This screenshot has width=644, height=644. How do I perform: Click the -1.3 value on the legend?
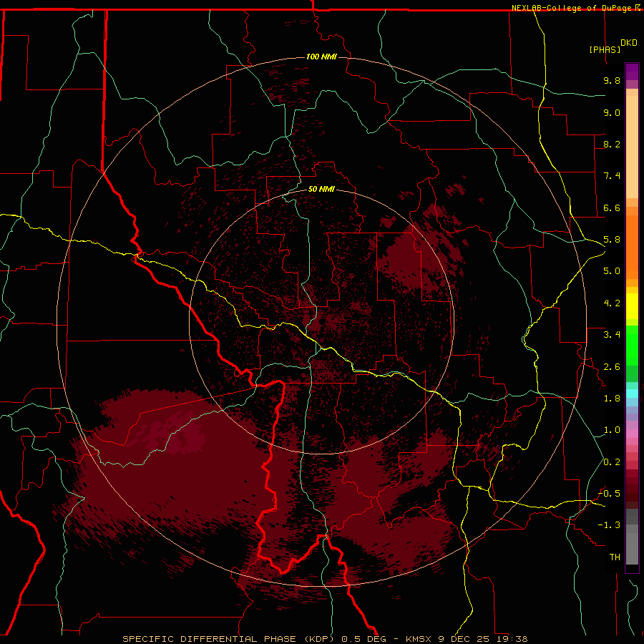click(609, 525)
